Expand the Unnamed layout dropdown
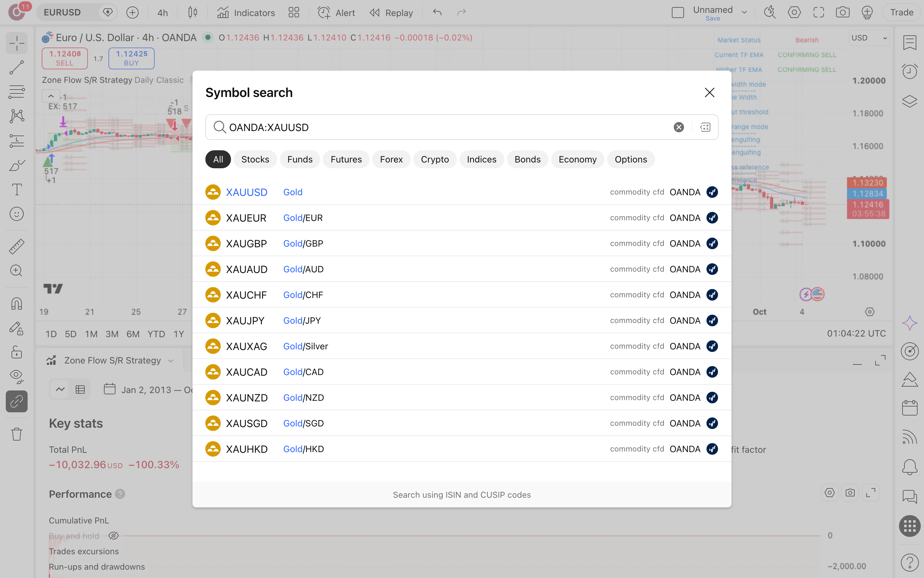Screen dimensions: 924x578 tap(744, 13)
